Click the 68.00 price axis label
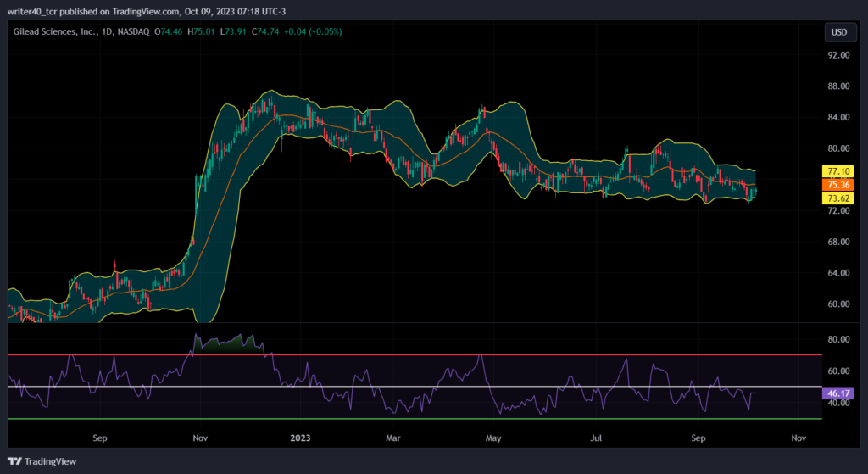 coord(838,242)
